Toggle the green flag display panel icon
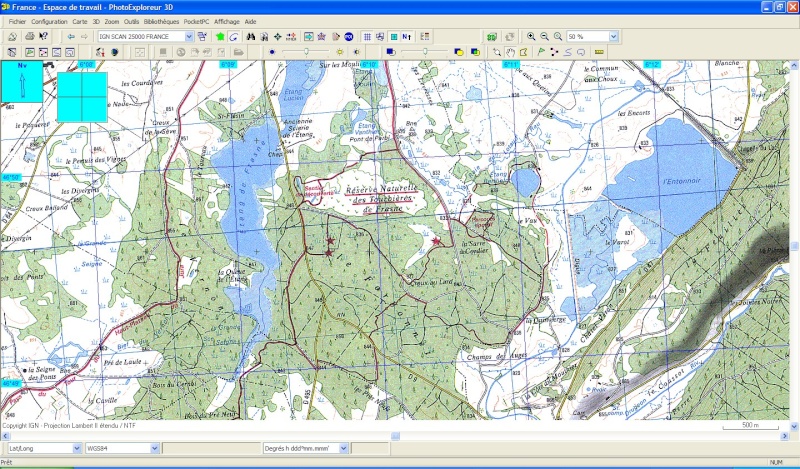Image resolution: width=800 pixels, height=469 pixels. coord(30,52)
